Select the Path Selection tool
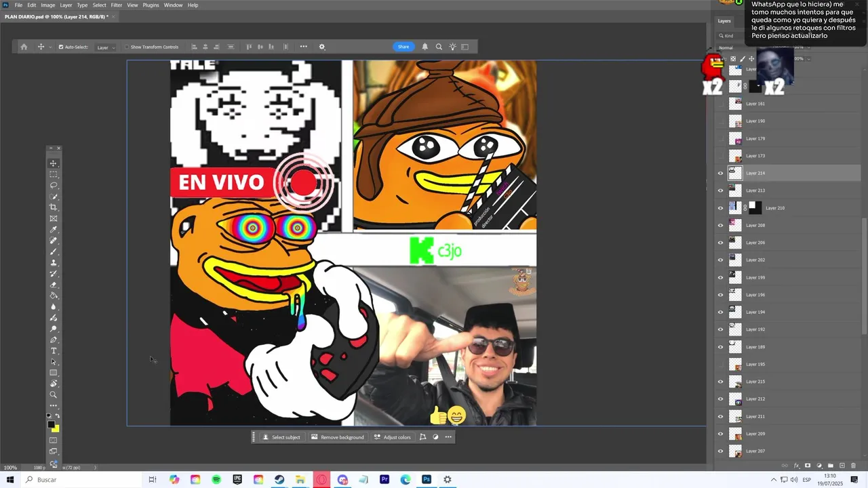Image resolution: width=868 pixels, height=488 pixels. coord(53,361)
